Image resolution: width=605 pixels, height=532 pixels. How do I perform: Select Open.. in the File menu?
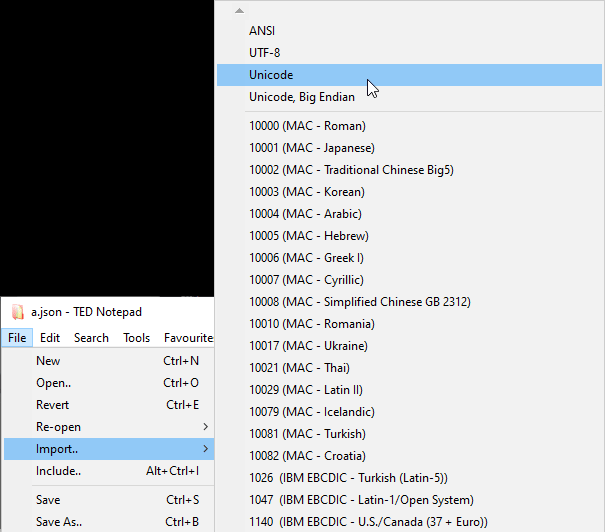[53, 383]
